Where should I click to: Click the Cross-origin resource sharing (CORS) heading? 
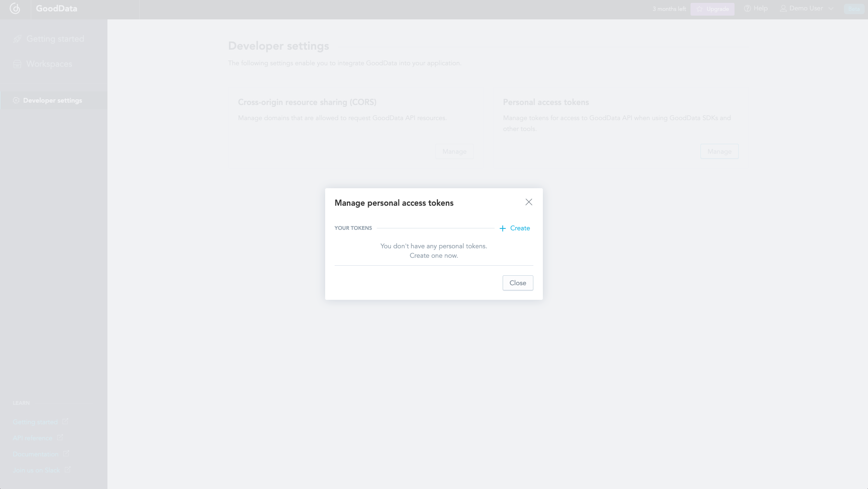point(307,102)
